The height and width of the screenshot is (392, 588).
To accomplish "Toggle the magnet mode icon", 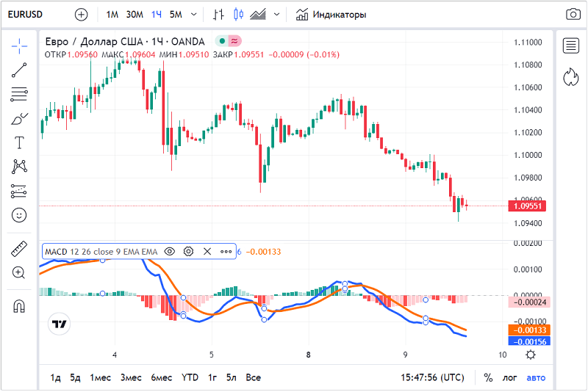I will coord(19,306).
